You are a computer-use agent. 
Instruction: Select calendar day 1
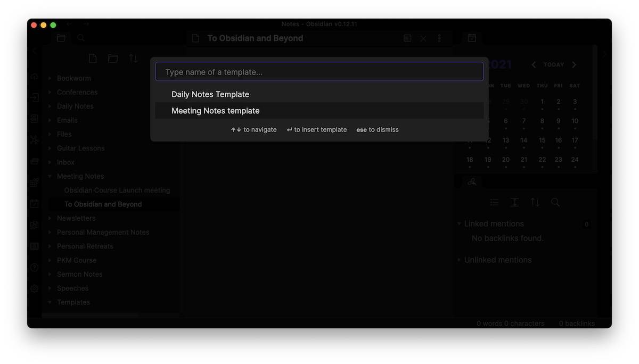tap(542, 102)
